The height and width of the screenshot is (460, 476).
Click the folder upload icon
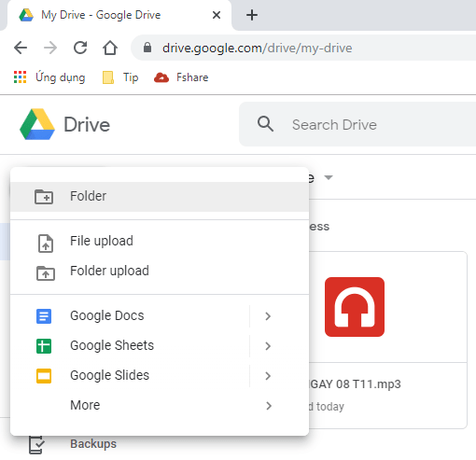(46, 273)
